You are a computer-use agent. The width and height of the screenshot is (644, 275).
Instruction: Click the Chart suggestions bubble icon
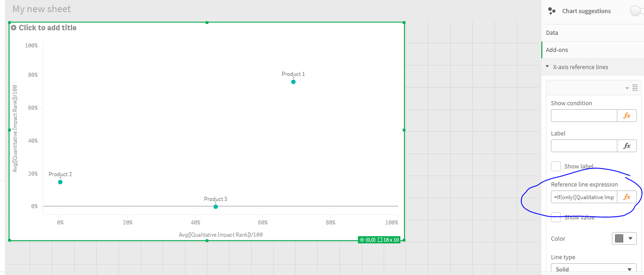(552, 10)
